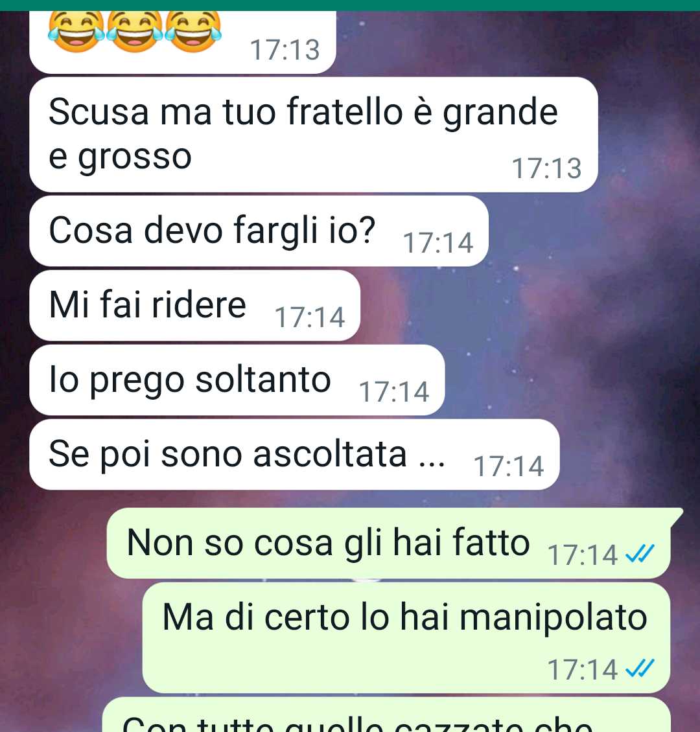Tap the first laughing-crying emoji
This screenshot has width=700, height=732.
point(76,32)
